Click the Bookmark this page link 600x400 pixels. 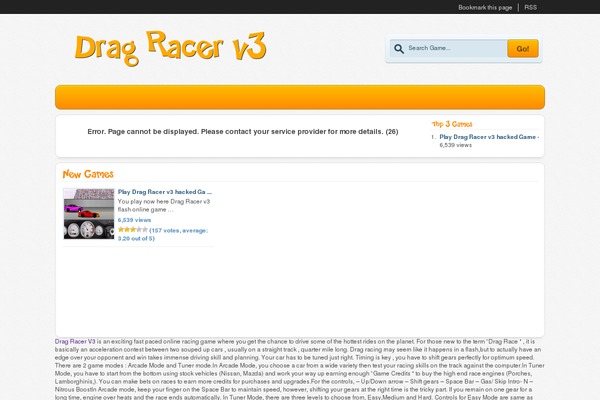click(485, 7)
